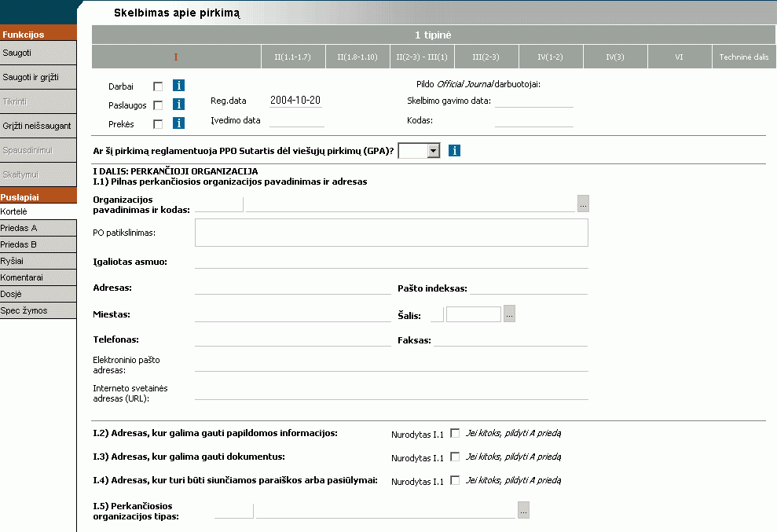Tick the Paslaugos checkbox
The width and height of the screenshot is (777, 532).
coord(158,105)
